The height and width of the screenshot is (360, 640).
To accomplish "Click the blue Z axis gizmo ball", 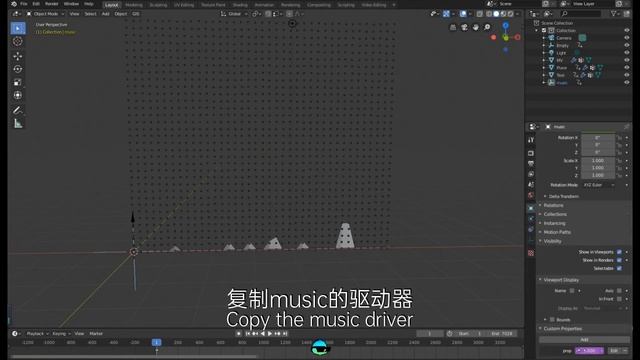I will [506, 25].
